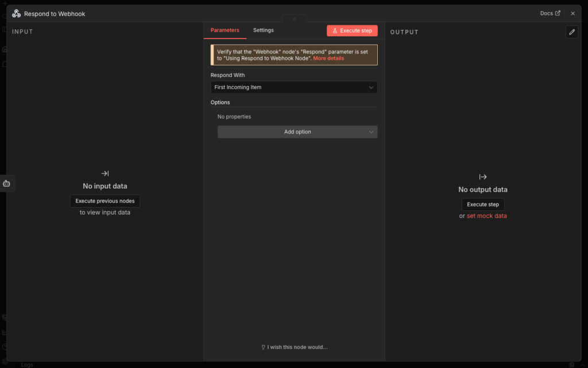
Task: Switch to the Settings tab
Action: pyautogui.click(x=264, y=30)
